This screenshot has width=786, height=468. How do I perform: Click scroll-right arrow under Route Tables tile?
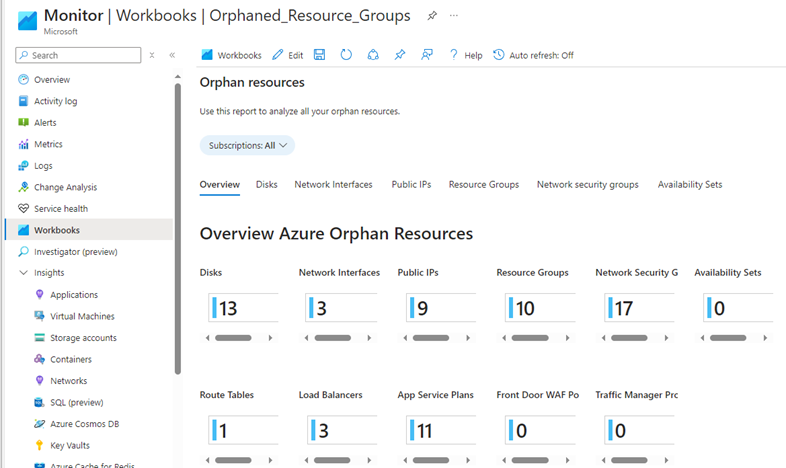point(270,460)
